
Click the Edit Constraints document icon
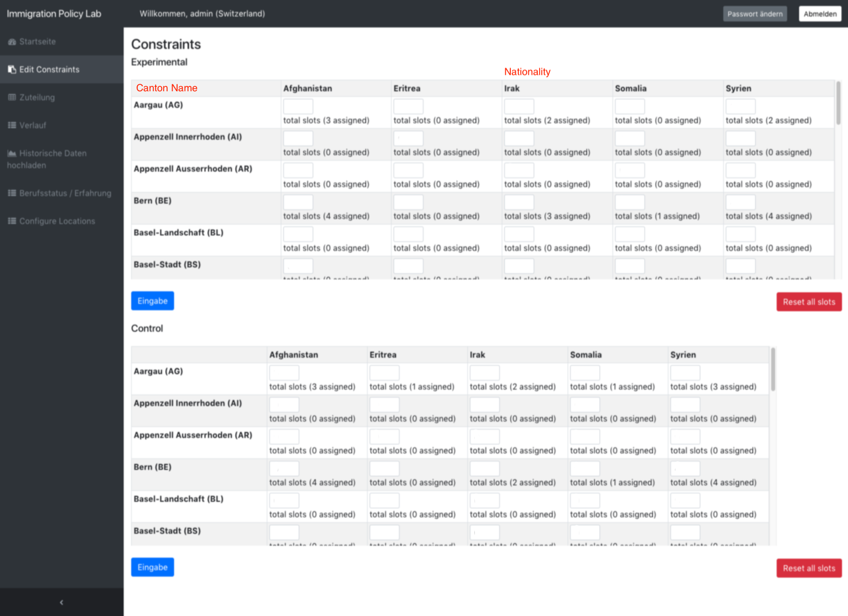(12, 70)
